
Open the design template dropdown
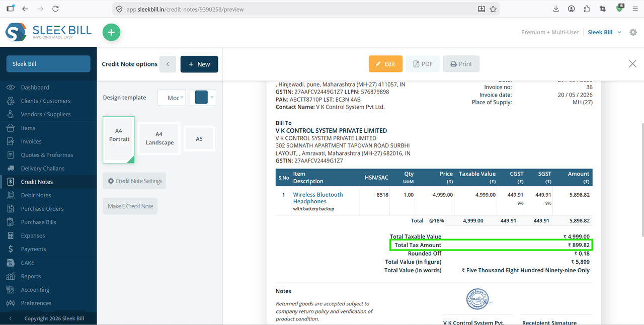pyautogui.click(x=172, y=98)
